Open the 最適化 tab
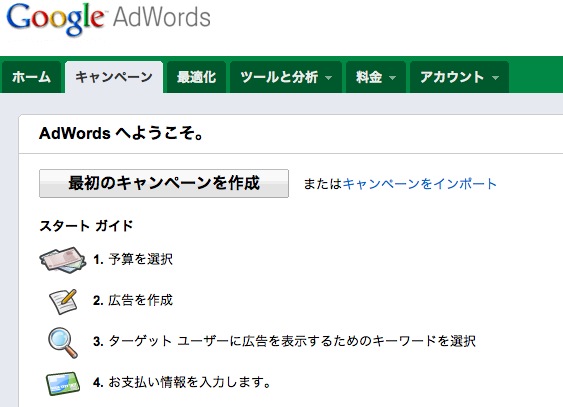The width and height of the screenshot is (563, 407). click(196, 77)
